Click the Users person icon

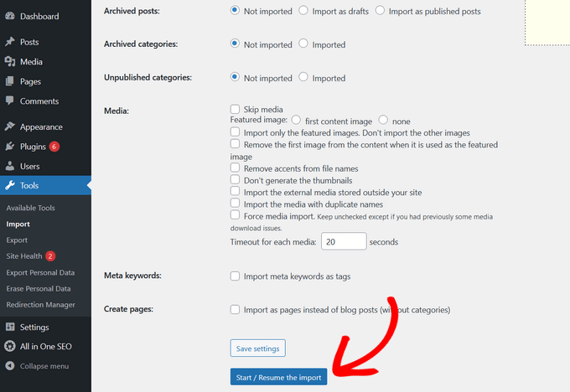point(10,167)
